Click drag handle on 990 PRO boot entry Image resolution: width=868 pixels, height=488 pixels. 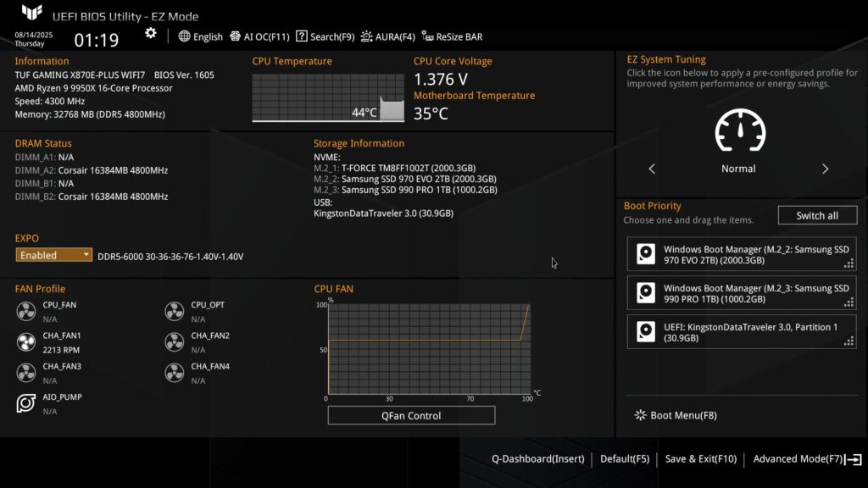click(849, 302)
